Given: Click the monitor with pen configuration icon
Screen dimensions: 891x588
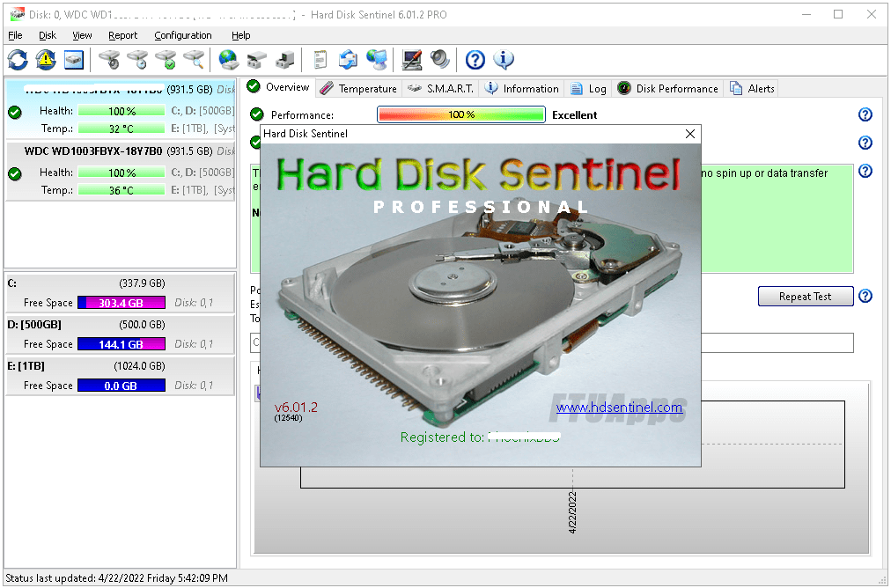Looking at the screenshot, I should 411,59.
